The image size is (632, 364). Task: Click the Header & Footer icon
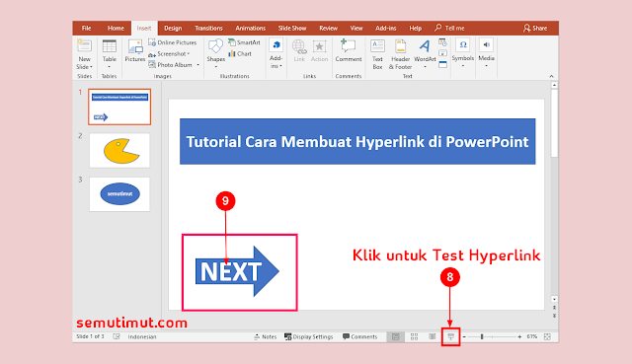pyautogui.click(x=400, y=54)
